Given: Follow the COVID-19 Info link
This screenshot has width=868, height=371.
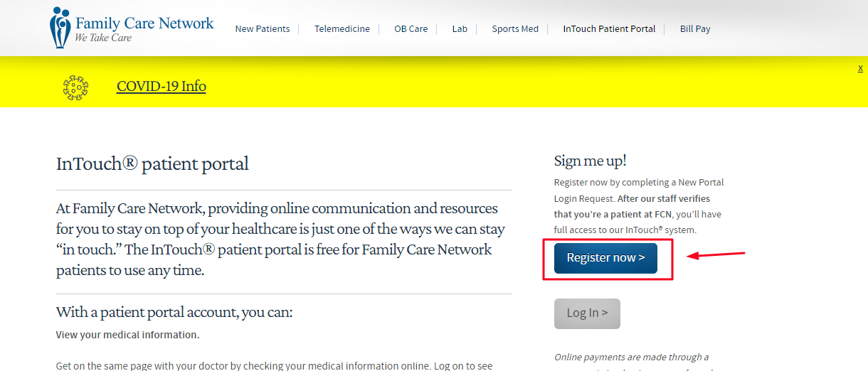Looking at the screenshot, I should 162,87.
